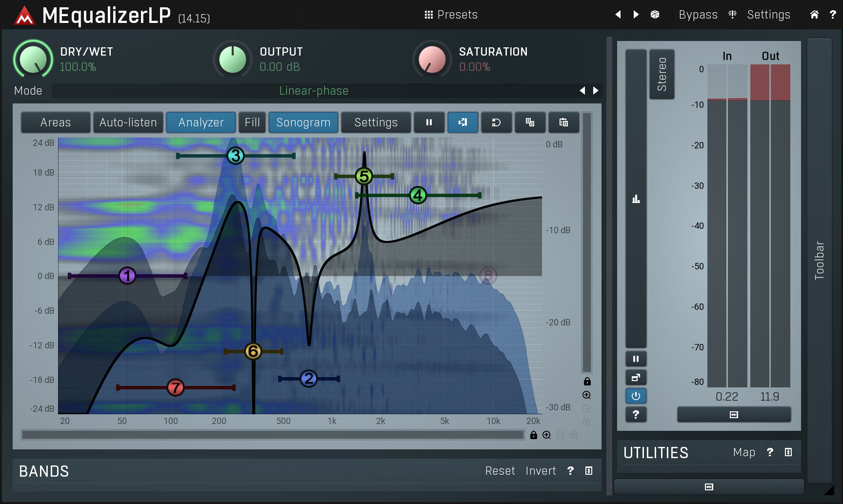Expand the Toolbar side panel

[x=819, y=260]
